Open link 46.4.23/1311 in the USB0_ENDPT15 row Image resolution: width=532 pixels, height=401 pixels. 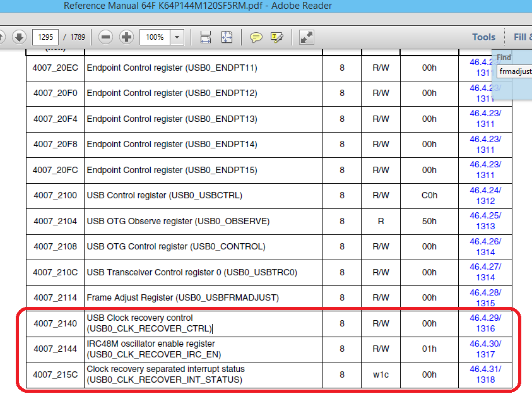click(x=485, y=170)
